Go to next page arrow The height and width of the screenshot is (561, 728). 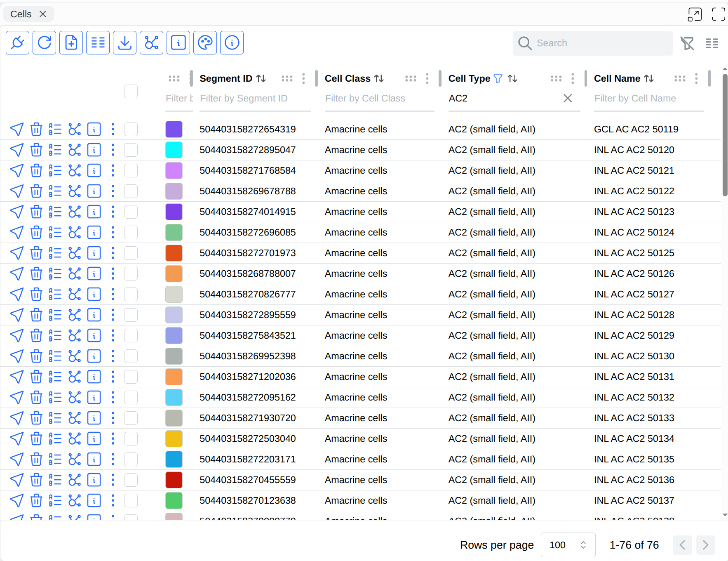[x=706, y=545]
